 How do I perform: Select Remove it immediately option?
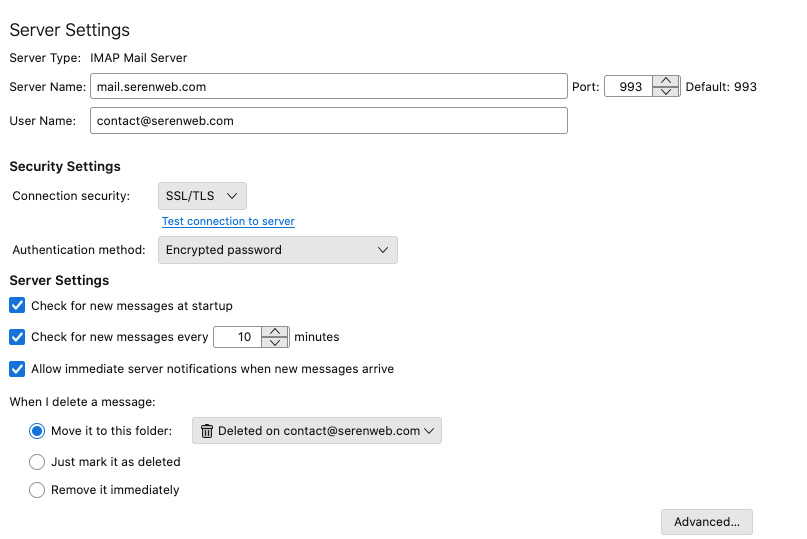click(x=37, y=490)
